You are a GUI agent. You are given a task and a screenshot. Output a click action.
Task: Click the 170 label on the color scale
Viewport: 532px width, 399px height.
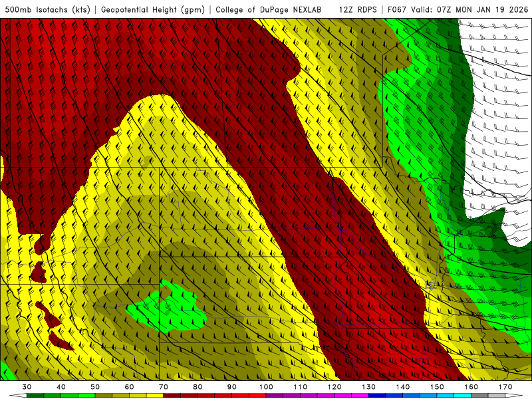point(505,387)
